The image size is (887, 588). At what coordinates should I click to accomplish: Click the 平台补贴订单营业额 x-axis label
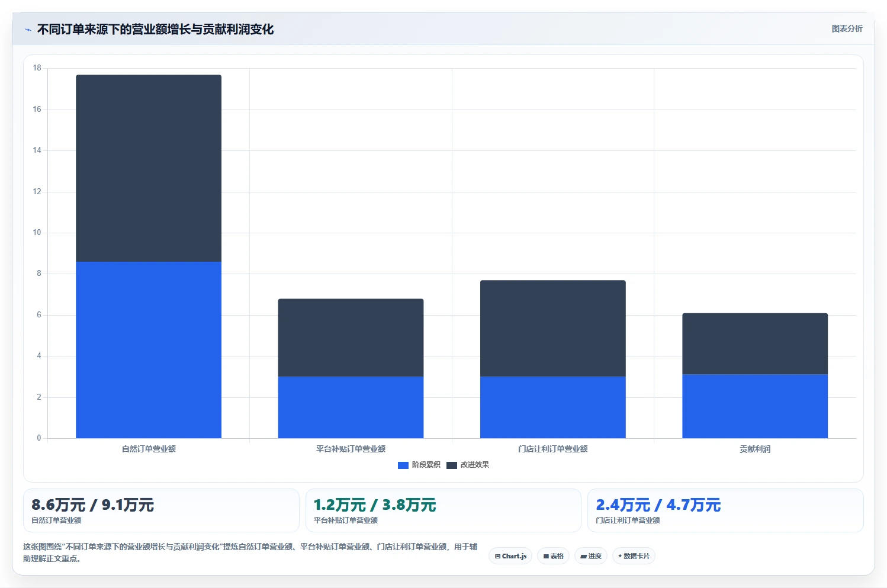351,449
